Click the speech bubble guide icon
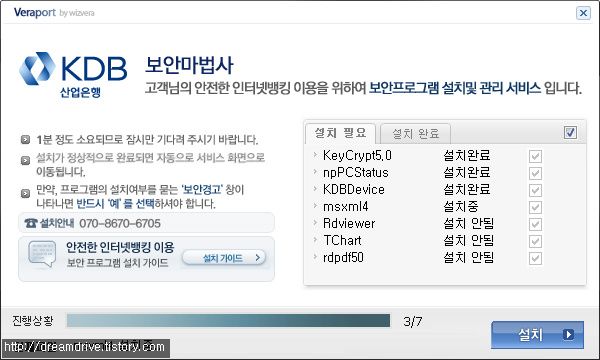The height and width of the screenshot is (360, 600). (x=42, y=254)
